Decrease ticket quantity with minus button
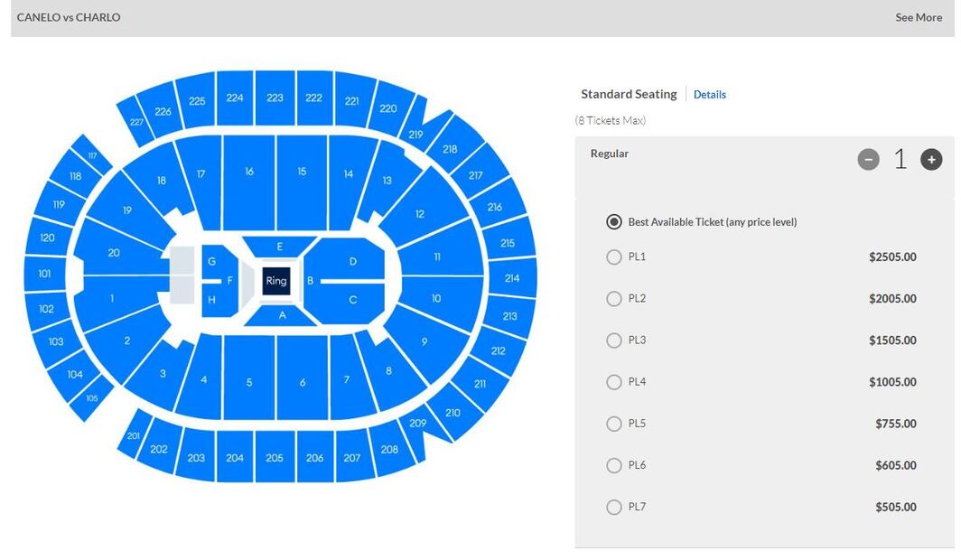961x560 pixels. tap(868, 160)
